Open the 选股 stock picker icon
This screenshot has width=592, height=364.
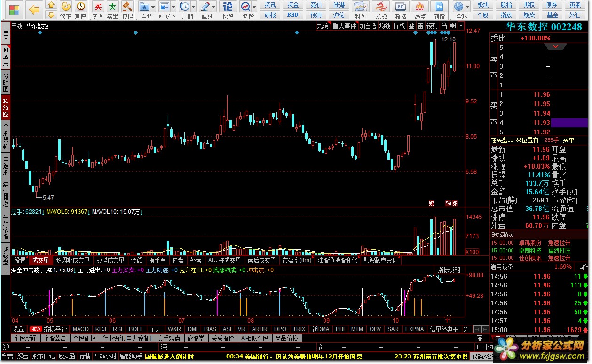245,6
